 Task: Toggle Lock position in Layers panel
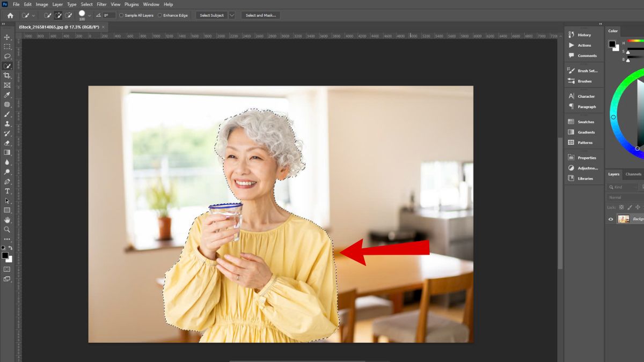click(x=638, y=207)
